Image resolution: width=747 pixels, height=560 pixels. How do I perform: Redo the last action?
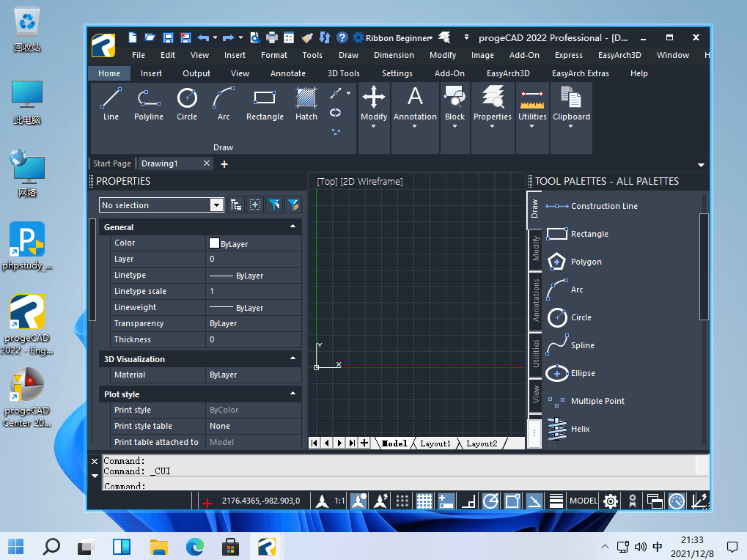229,37
